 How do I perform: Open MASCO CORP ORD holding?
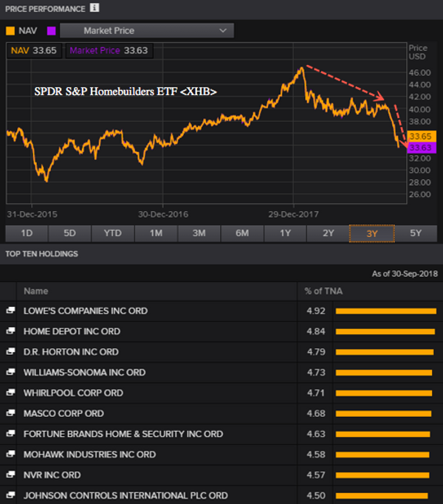click(x=63, y=413)
